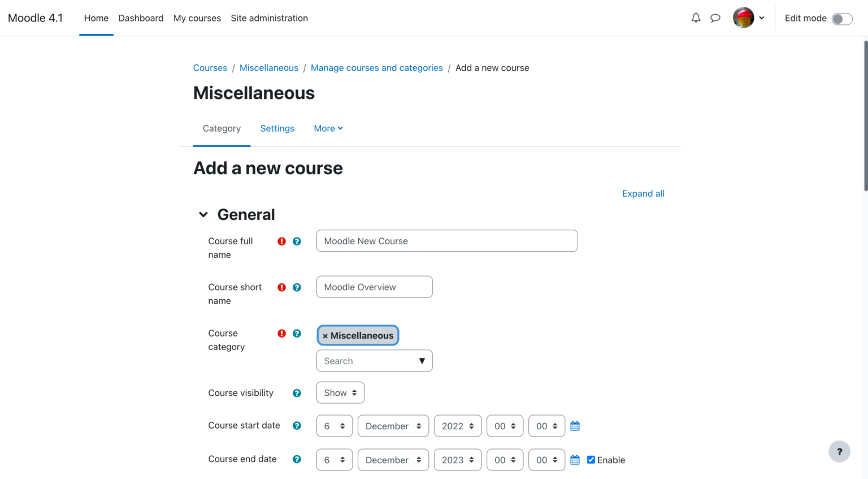Viewport: 868px width, 479px height.
Task: Click the help icon beside Course full name
Action: point(297,241)
